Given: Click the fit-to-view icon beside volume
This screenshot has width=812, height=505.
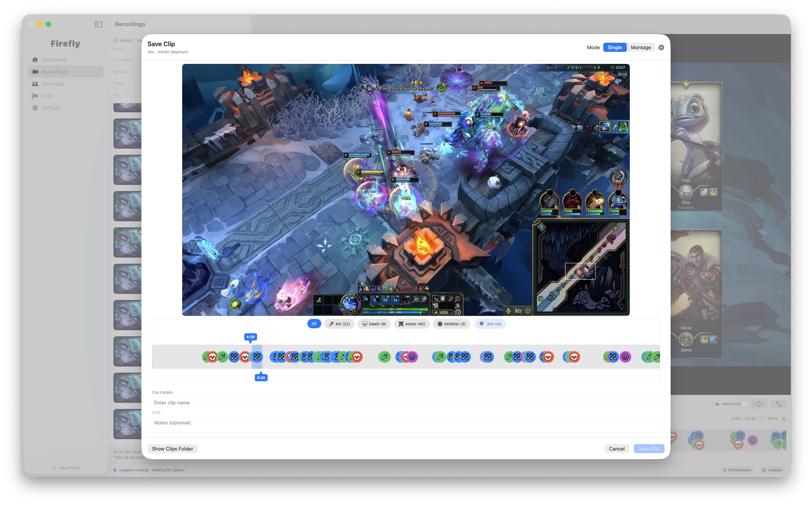Looking at the screenshot, I should 759,404.
